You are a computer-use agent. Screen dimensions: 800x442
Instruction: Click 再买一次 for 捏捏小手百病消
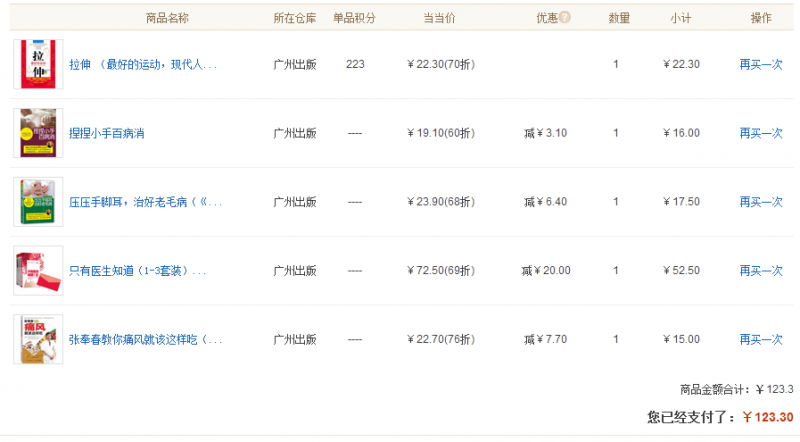(760, 133)
